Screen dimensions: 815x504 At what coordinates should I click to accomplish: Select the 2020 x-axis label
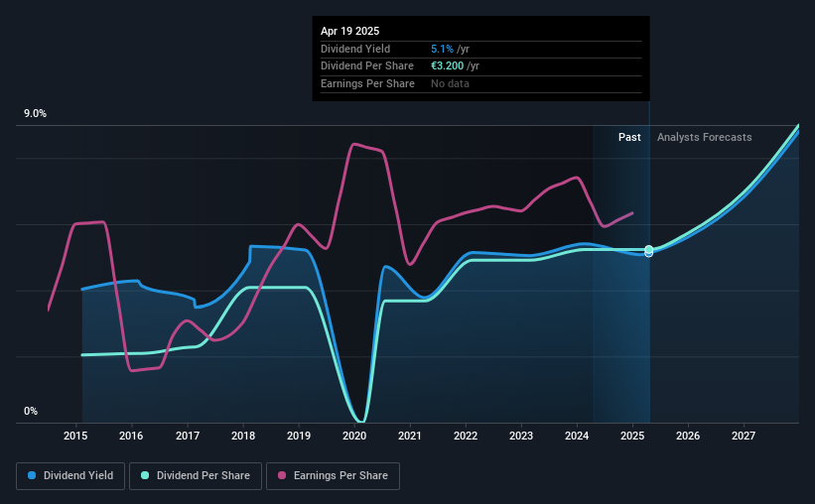[354, 436]
